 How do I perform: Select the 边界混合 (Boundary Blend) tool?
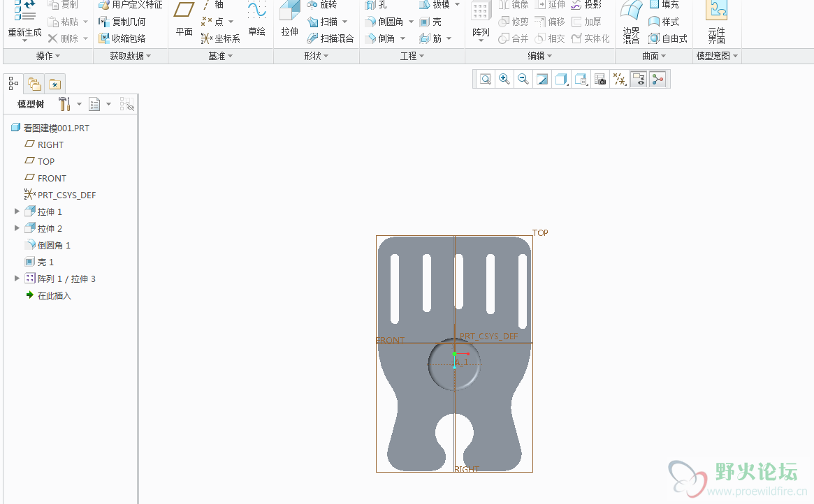point(631,22)
